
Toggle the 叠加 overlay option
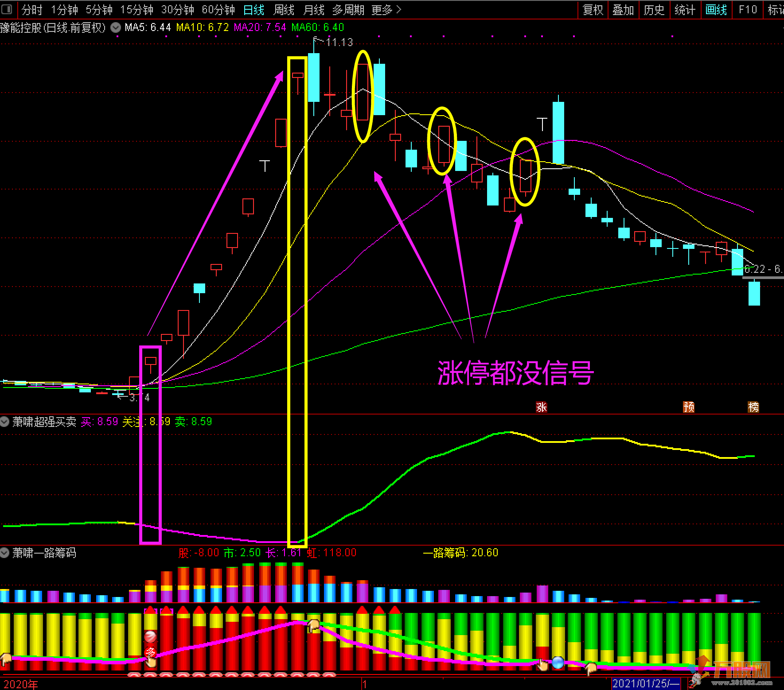click(x=623, y=10)
